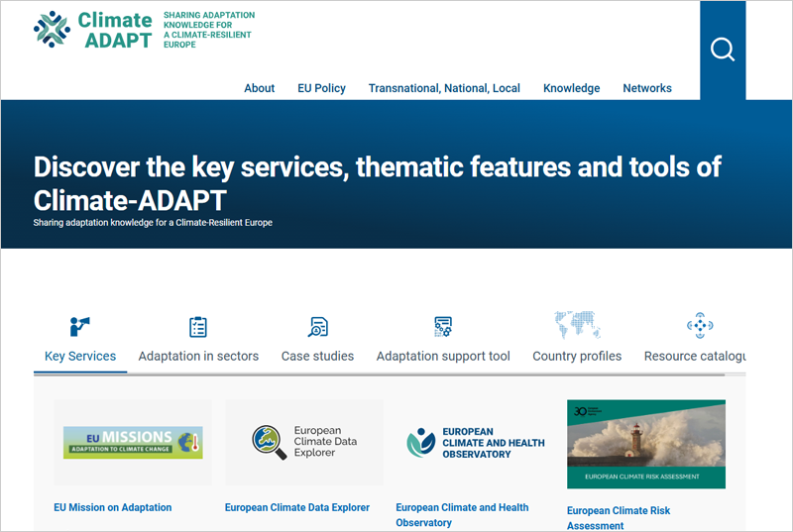Open the EU Policy menu

(321, 88)
